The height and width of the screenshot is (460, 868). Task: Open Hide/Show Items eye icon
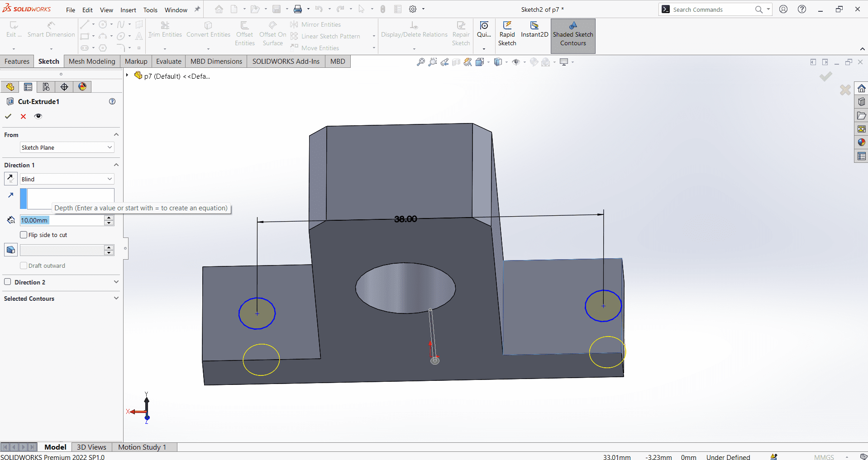(x=515, y=62)
